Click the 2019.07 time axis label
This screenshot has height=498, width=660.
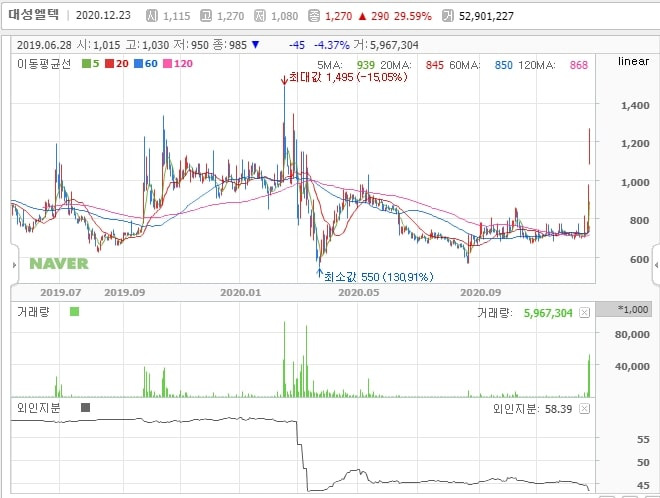pos(61,292)
